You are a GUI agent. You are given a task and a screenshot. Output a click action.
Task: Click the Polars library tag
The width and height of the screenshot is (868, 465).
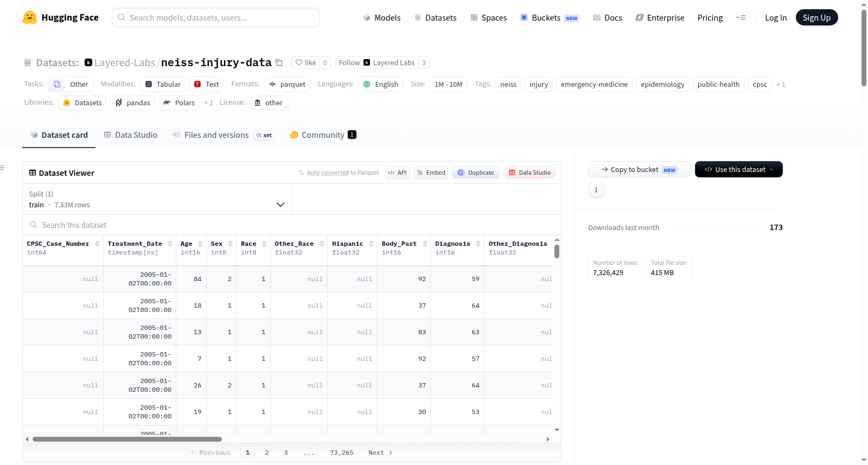point(179,103)
